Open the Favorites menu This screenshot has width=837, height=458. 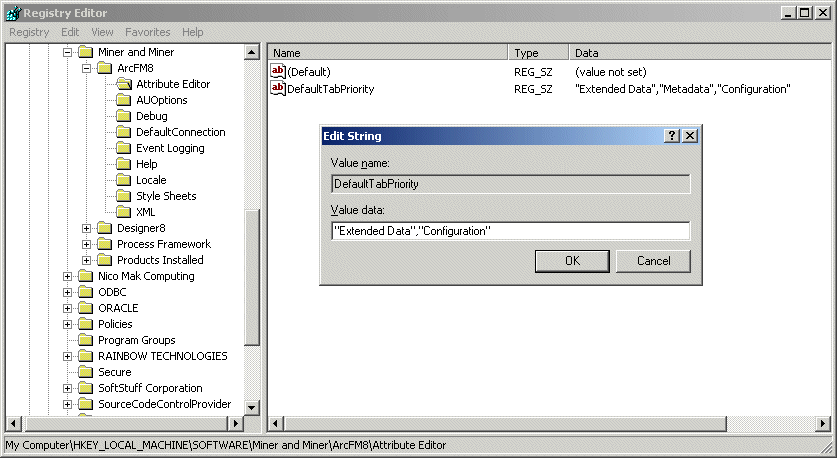tap(147, 32)
